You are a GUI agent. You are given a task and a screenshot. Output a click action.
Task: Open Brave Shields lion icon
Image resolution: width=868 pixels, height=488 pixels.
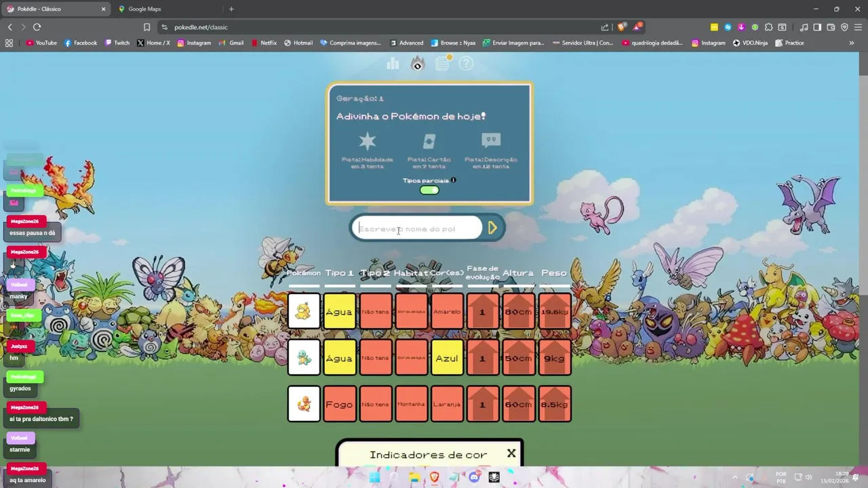click(621, 26)
